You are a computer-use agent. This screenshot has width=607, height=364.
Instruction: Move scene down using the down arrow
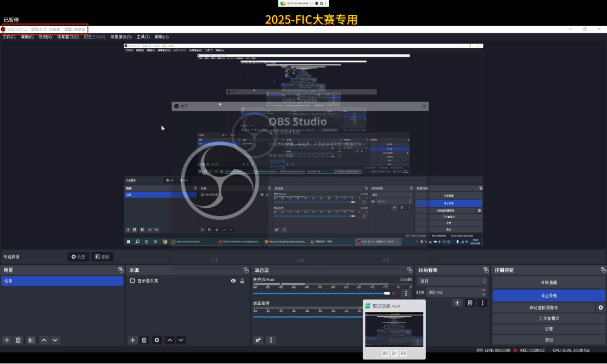click(x=55, y=340)
